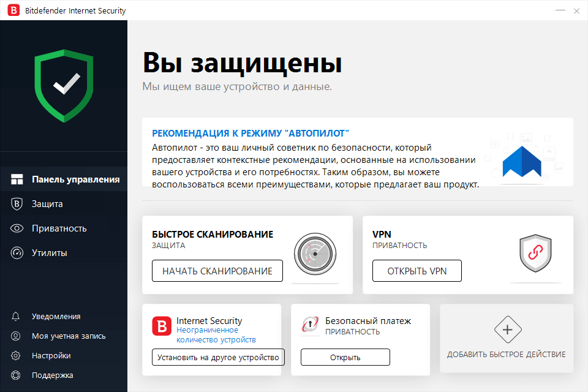Open РЕКОМЕНДАЦИЯ К РЕЖИМУ АВТОПИЛОТ
The width and height of the screenshot is (588, 392).
[x=251, y=132]
